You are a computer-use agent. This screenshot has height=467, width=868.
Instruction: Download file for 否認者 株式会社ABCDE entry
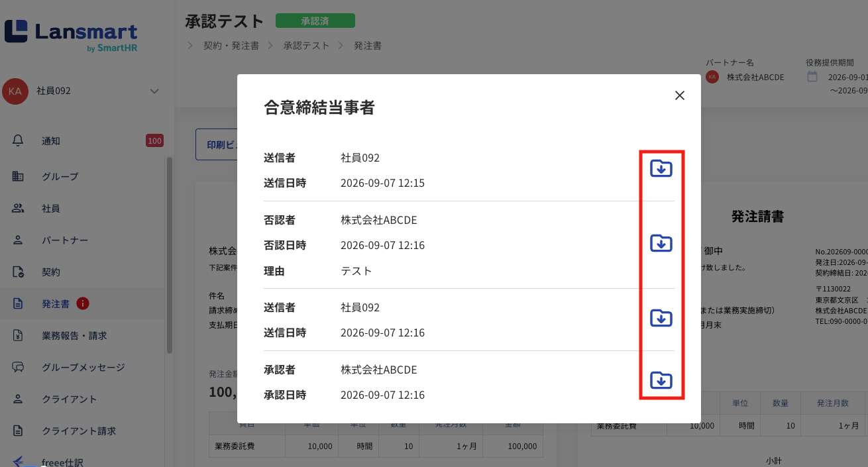(661, 244)
